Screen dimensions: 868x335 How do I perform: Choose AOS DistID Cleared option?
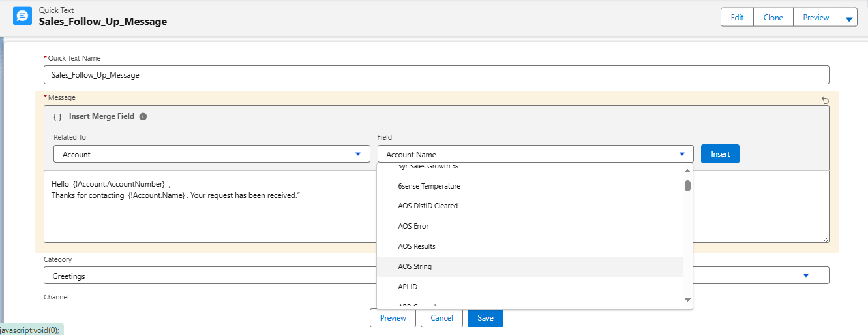point(428,206)
